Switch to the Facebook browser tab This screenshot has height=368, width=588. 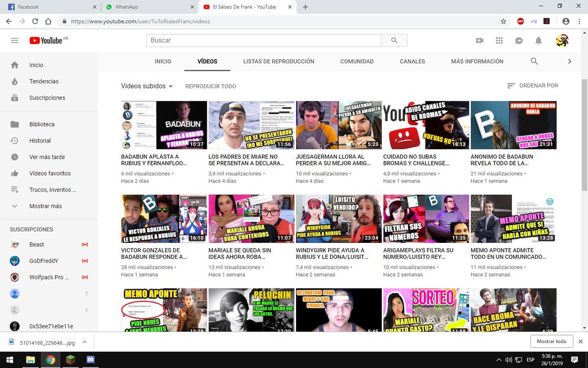(x=50, y=7)
